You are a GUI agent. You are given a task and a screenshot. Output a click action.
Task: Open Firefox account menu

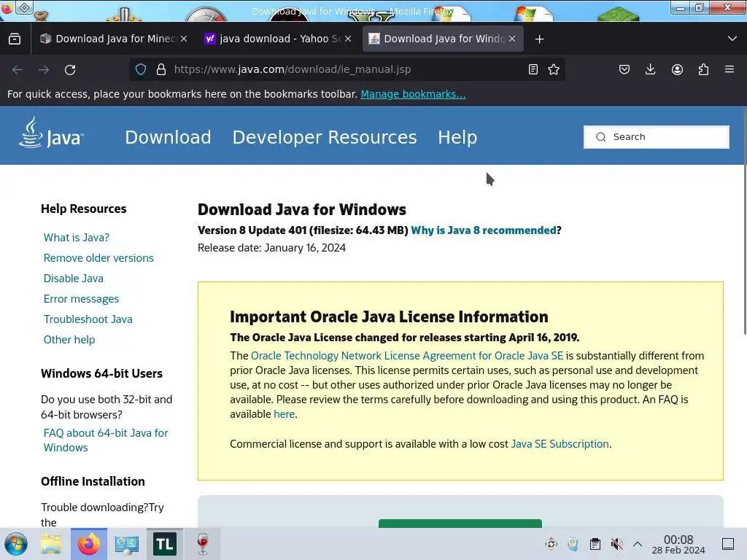(x=677, y=69)
